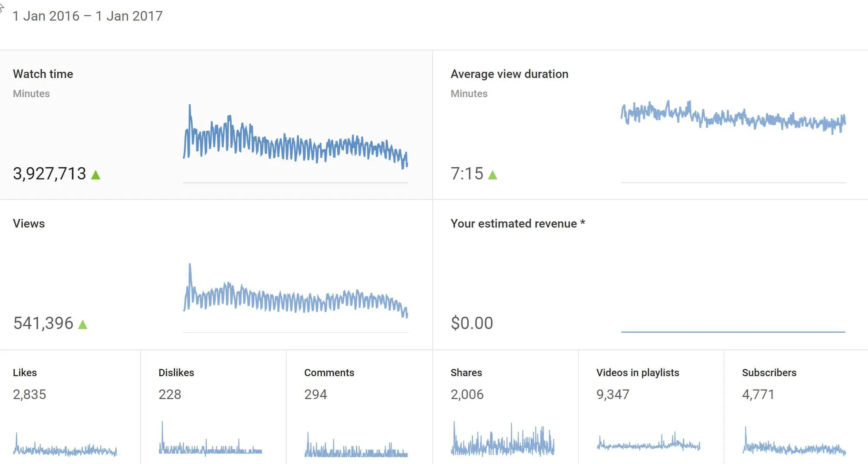Click the 228 dislikes count

(x=170, y=394)
